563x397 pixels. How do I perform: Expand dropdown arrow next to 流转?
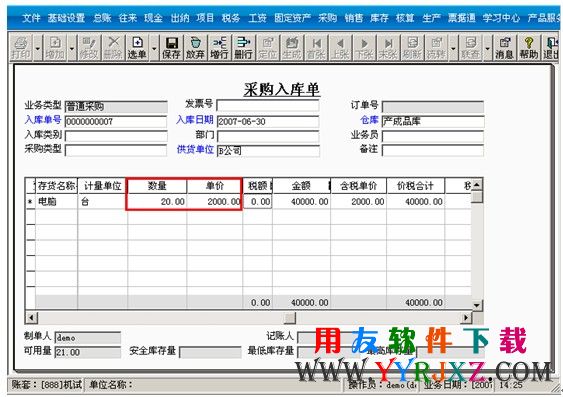coord(453,48)
